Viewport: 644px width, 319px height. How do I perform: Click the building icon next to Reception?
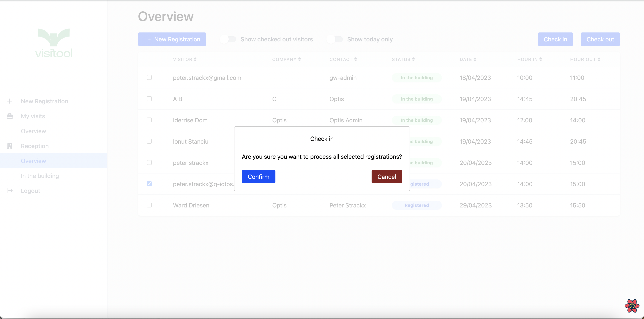pyautogui.click(x=10, y=146)
